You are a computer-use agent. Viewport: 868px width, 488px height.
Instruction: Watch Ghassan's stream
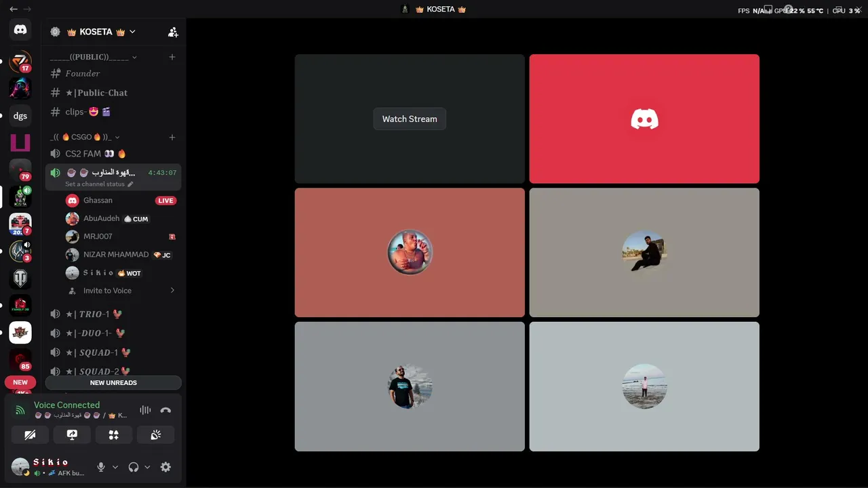410,119
